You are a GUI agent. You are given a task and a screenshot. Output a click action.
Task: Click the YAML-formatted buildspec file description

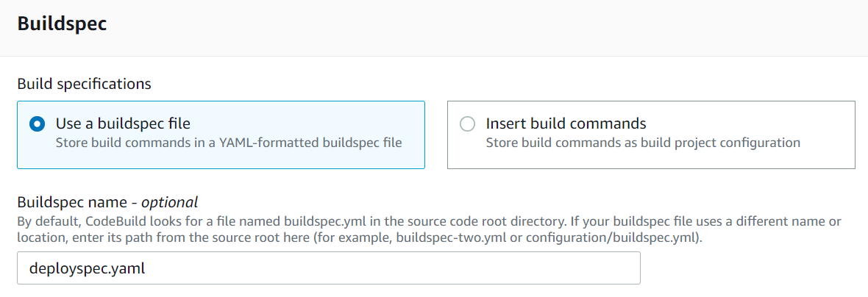pos(229,143)
